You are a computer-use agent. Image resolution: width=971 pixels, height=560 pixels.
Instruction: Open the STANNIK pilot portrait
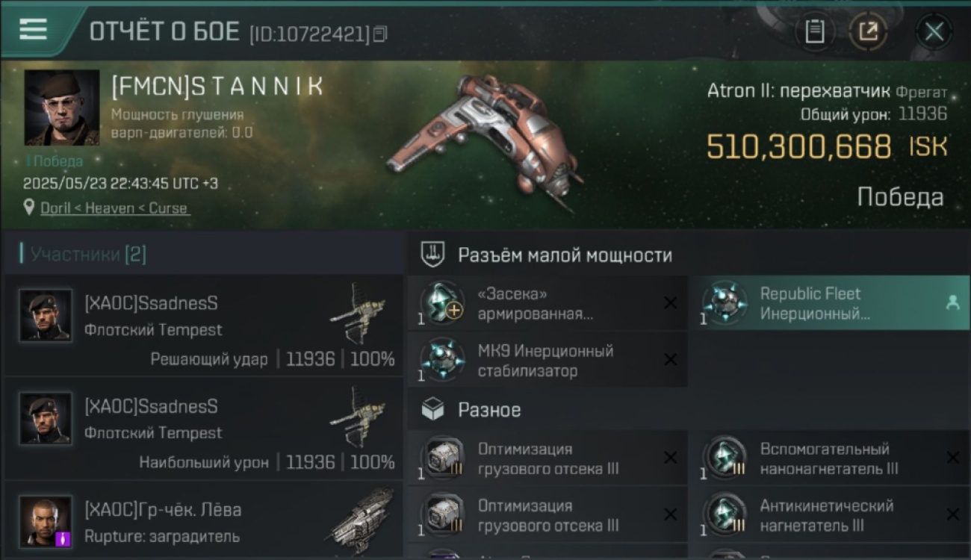[x=61, y=108]
